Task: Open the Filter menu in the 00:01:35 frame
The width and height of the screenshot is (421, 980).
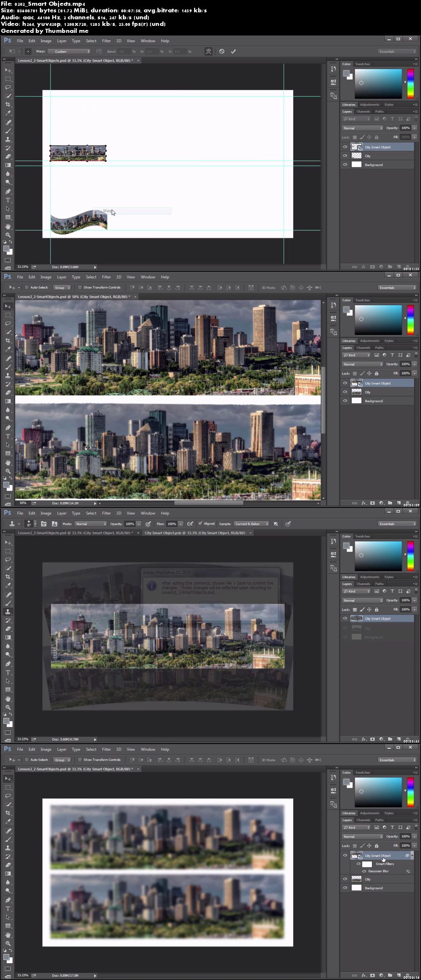Action: 106,41
